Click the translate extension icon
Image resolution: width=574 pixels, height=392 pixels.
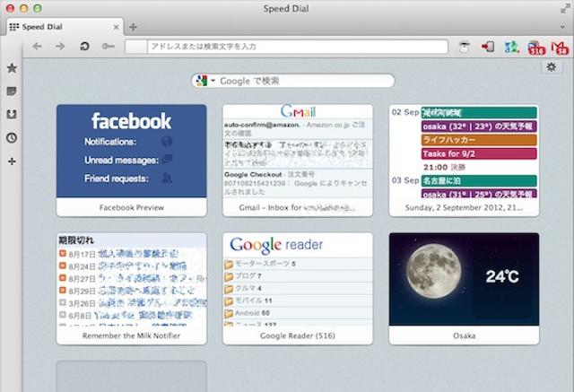512,47
